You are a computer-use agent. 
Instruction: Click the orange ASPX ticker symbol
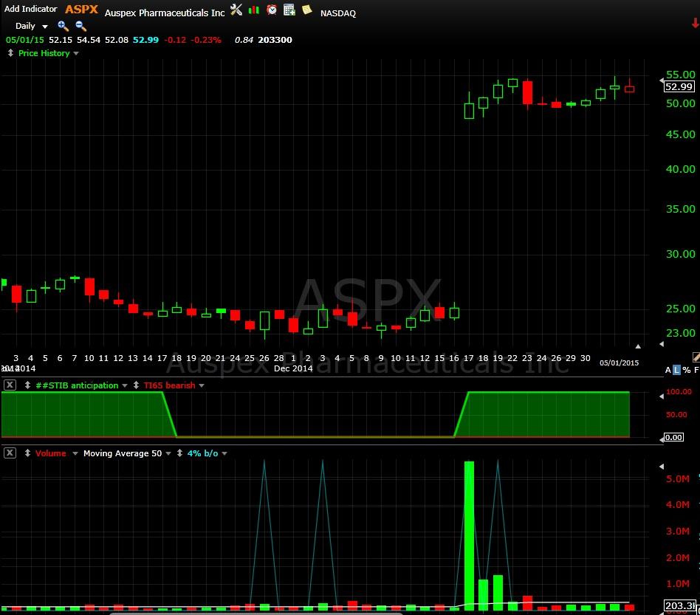pyautogui.click(x=82, y=10)
